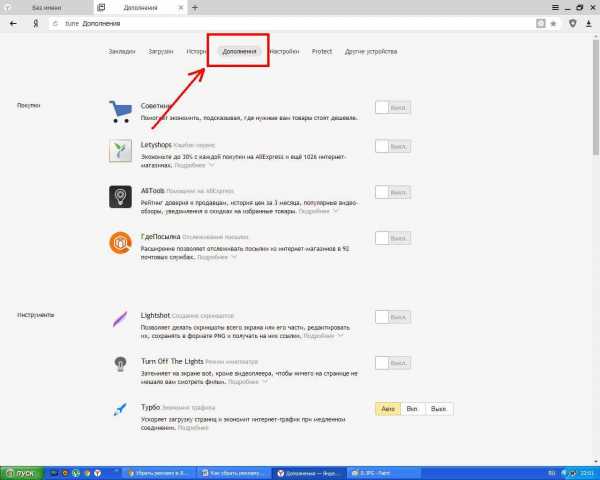Enable the AliTools extension switch
The height and width of the screenshot is (480, 600).
[393, 192]
